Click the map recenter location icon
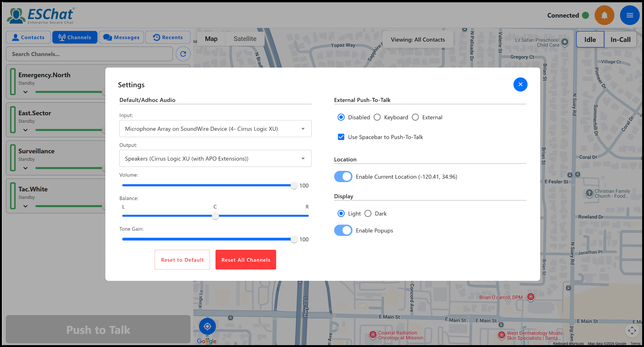The image size is (644, 347). pos(207,326)
